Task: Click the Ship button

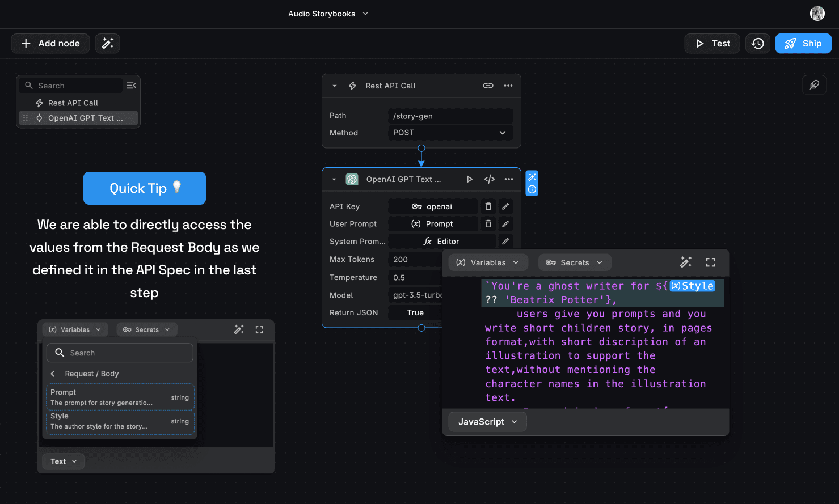Action: 803,44
